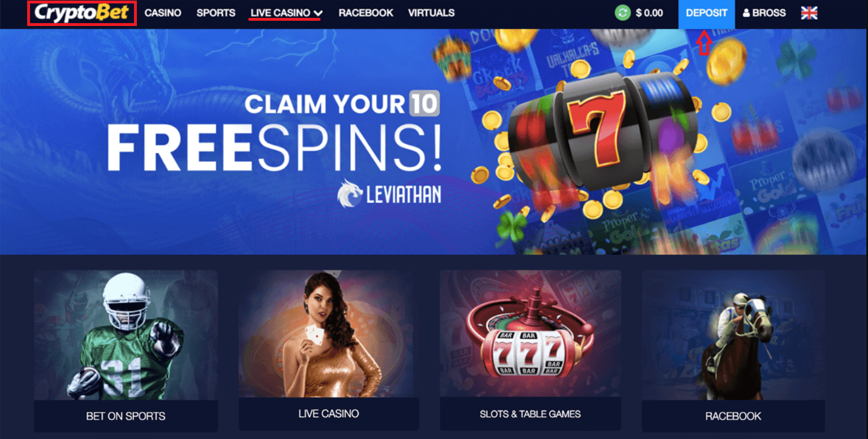
Task: Click the Leviathan dragon logo
Action: [351, 194]
